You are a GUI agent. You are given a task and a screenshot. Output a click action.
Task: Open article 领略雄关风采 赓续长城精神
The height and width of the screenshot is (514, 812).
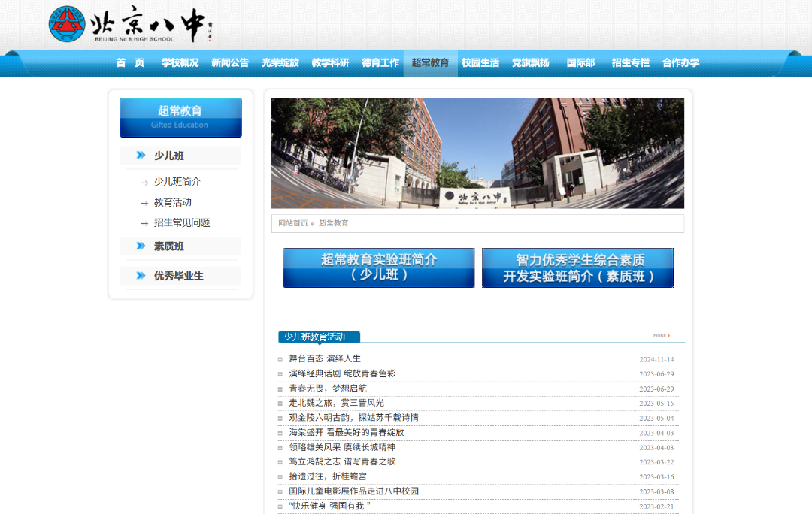[x=342, y=447]
